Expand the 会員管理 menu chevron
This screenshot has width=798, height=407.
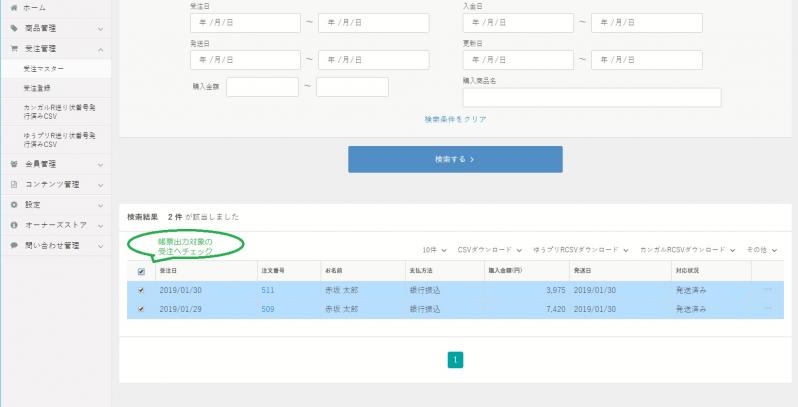101,165
